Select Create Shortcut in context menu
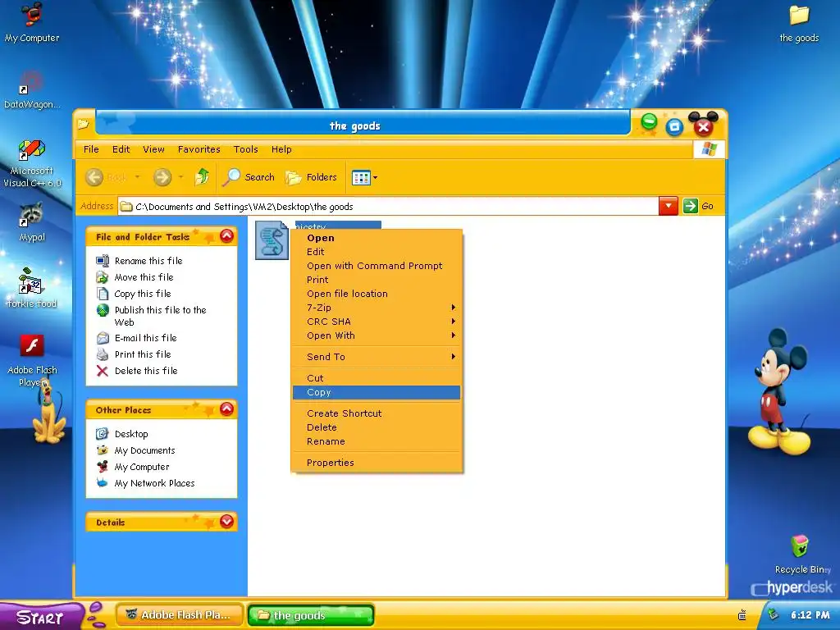Viewport: 840px width, 630px height. (x=377, y=413)
